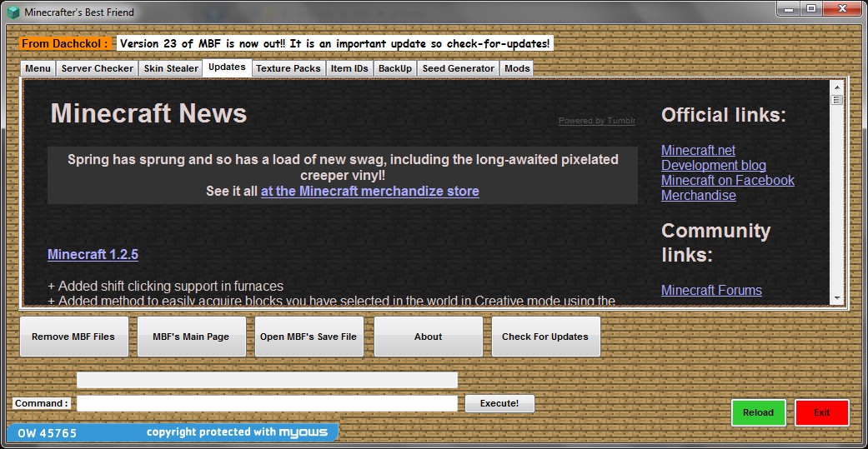Click the From Dachckol label
Screen dimensions: 868x449
[65, 43]
